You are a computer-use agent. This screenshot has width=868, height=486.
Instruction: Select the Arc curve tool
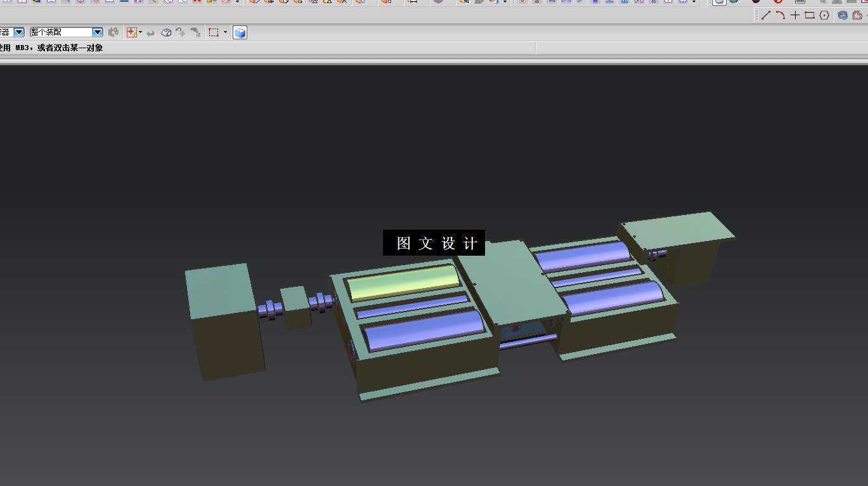(x=781, y=15)
